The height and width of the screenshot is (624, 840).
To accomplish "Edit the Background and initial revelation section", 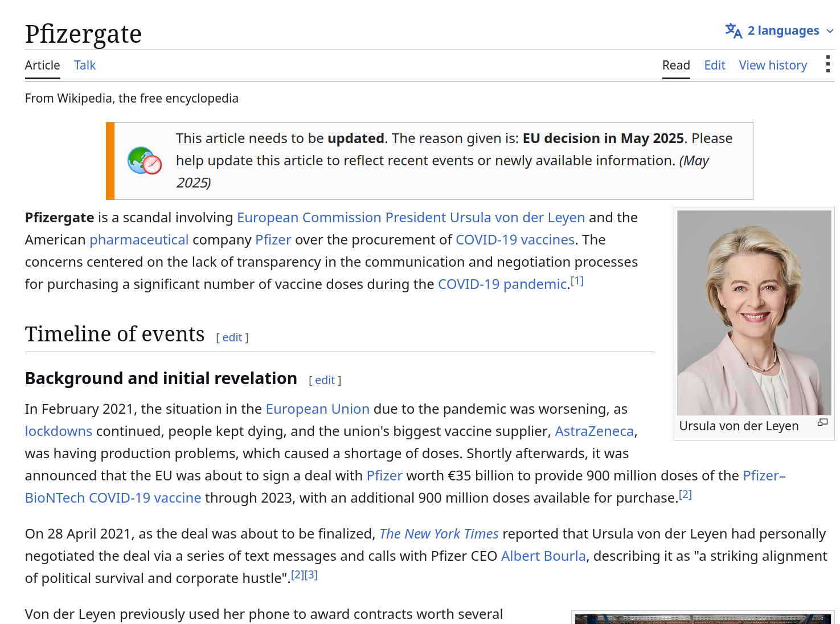I will pos(325,380).
